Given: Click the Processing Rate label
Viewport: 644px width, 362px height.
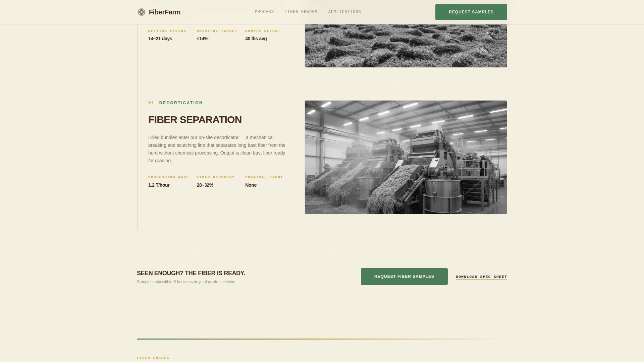Looking at the screenshot, I should coord(168,177).
